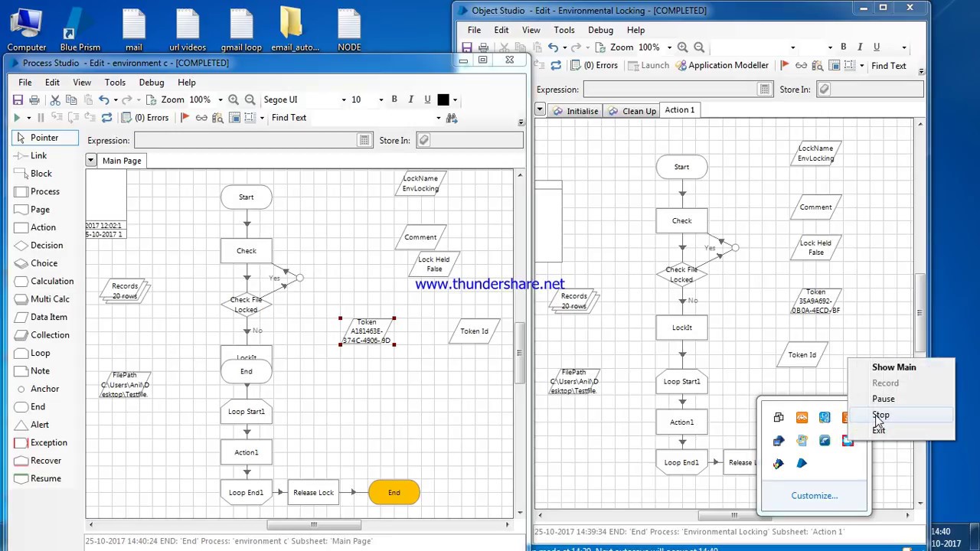The width and height of the screenshot is (980, 551).
Task: Select the Collection stage tool
Action: 50,334
